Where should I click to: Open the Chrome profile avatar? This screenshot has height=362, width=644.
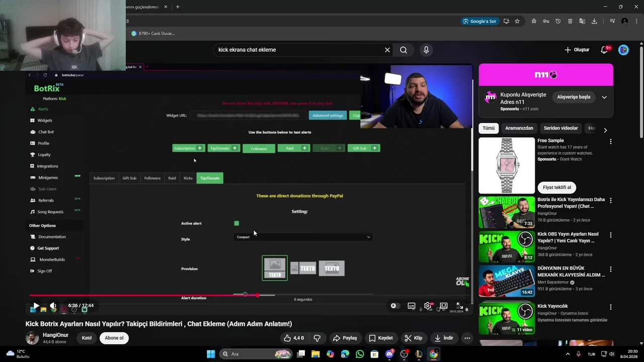[x=624, y=21]
